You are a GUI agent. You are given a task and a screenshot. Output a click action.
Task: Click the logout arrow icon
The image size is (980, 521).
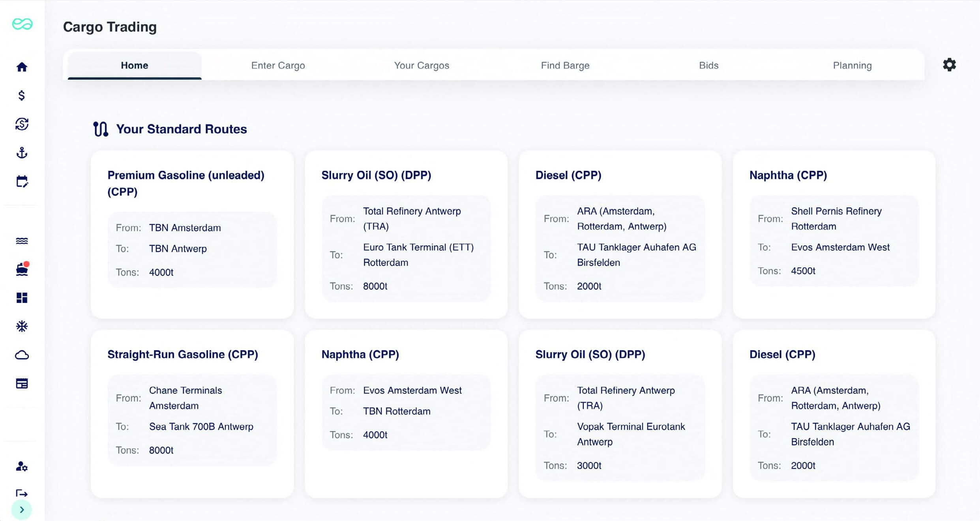(x=22, y=493)
